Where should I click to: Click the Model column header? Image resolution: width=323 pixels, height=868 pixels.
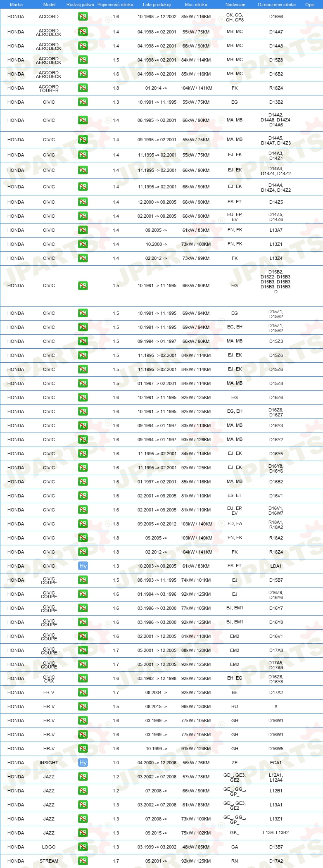coord(49,5)
